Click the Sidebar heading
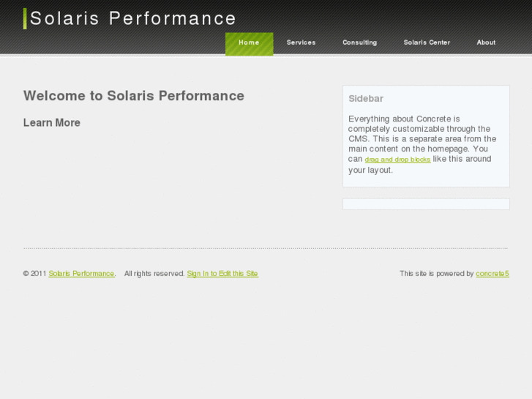 pyautogui.click(x=366, y=99)
